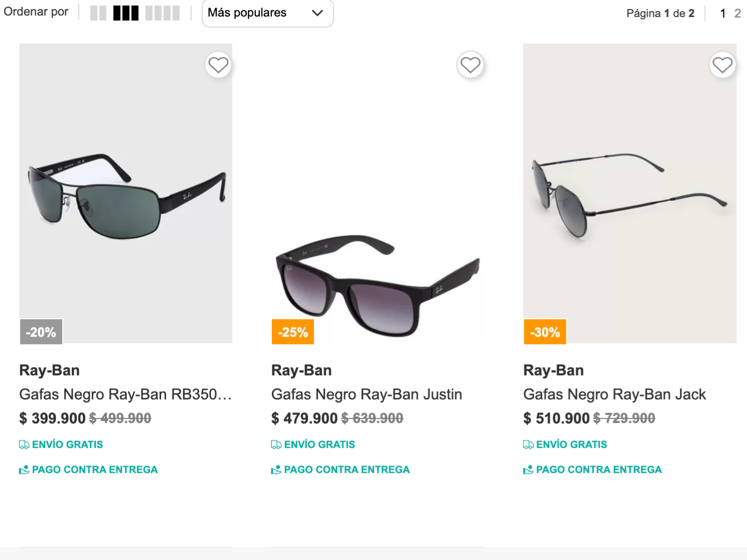Expand sort options with chevron arrow
This screenshot has height=560, width=747.
[317, 13]
